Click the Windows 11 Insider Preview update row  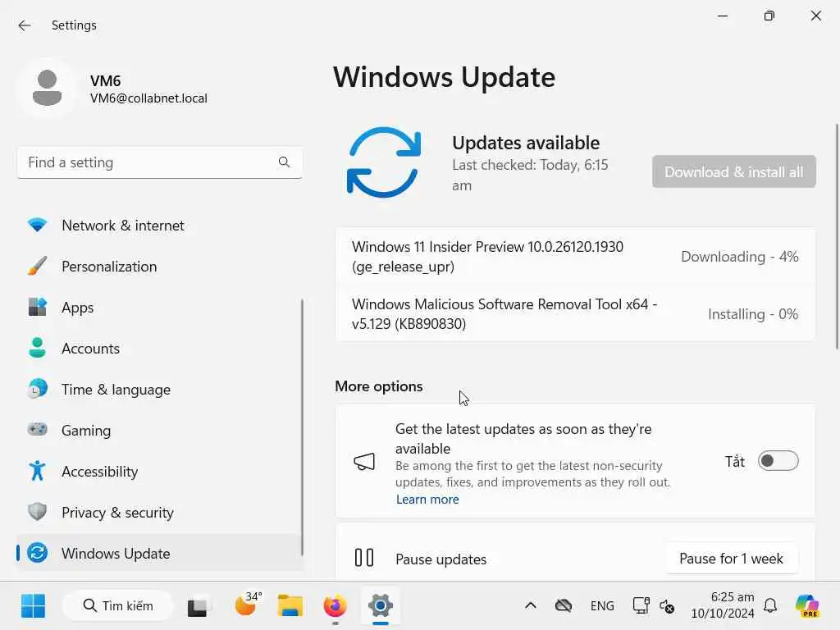[575, 256]
